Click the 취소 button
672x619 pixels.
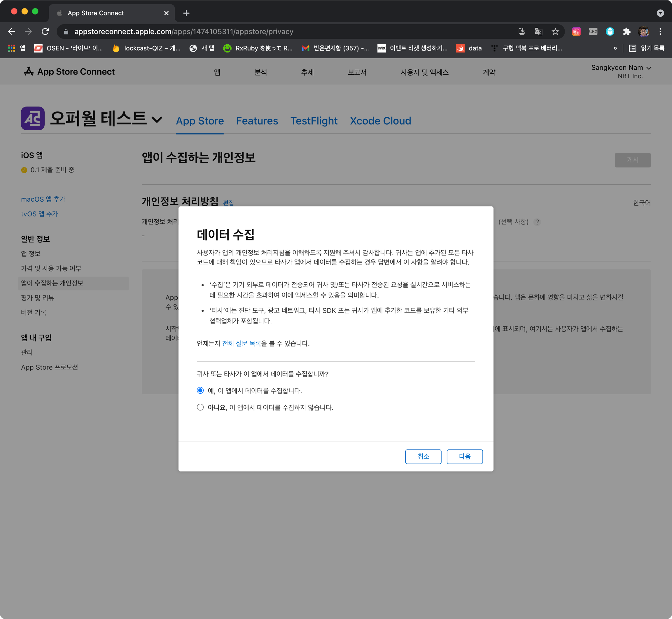423,456
